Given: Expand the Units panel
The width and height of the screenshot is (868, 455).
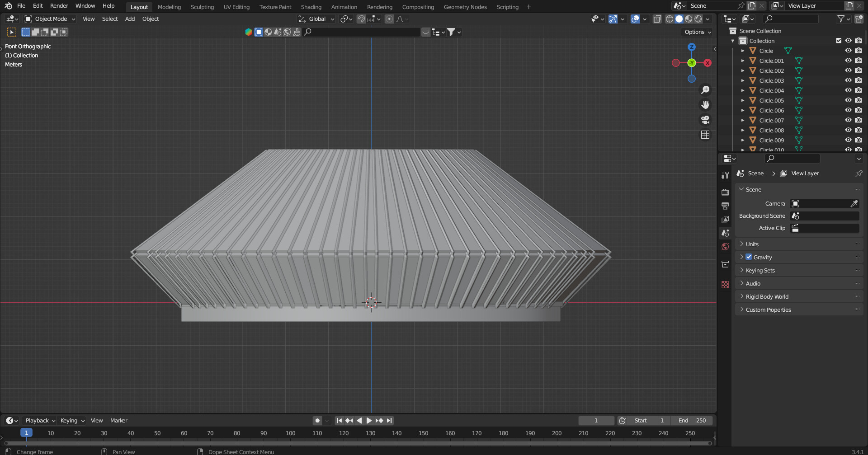Looking at the screenshot, I should point(752,244).
